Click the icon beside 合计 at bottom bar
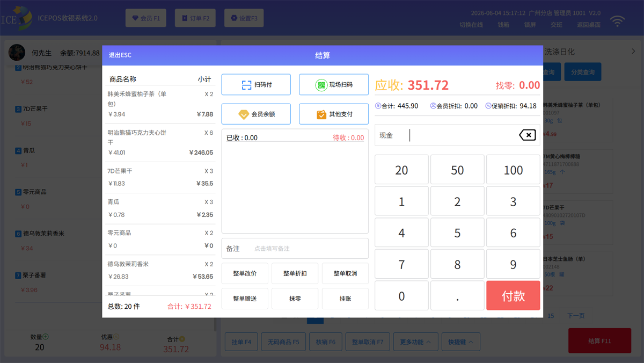The width and height of the screenshot is (644, 363). [x=182, y=339]
